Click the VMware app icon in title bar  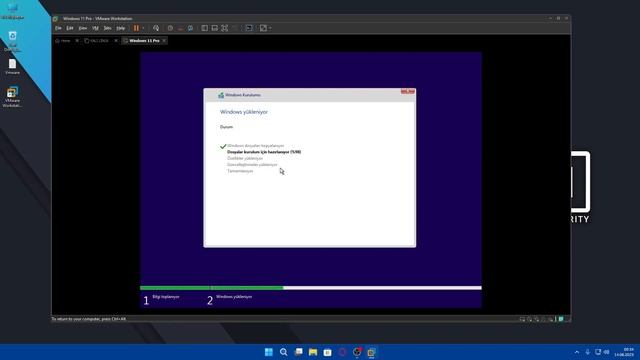click(x=55, y=19)
